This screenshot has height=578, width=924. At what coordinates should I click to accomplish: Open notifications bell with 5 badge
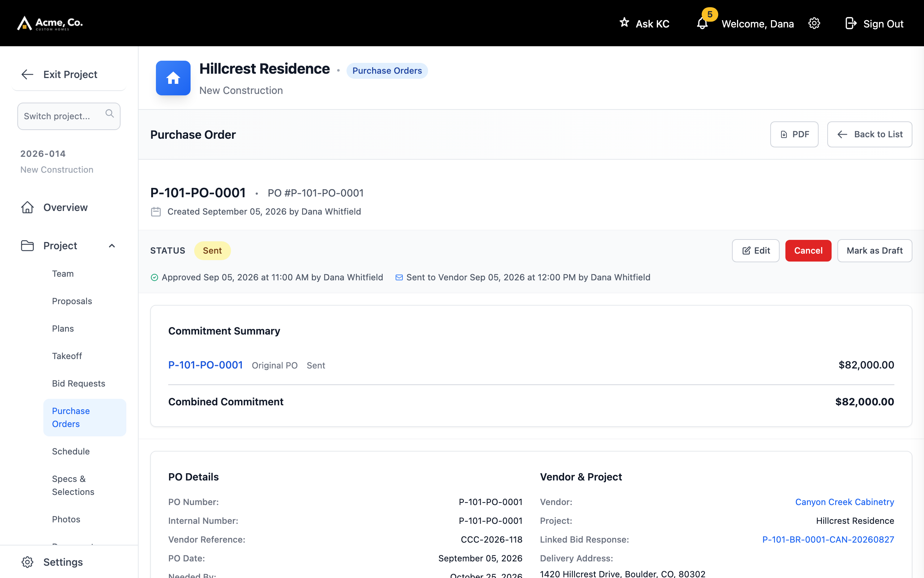702,23
